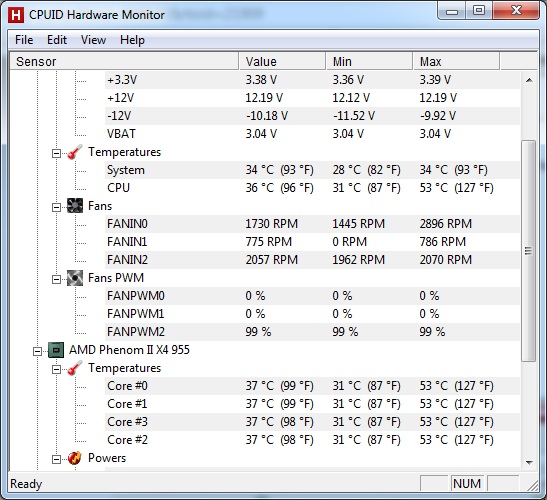Select the FANPWM2 row
The image size is (547, 500).
click(312, 332)
